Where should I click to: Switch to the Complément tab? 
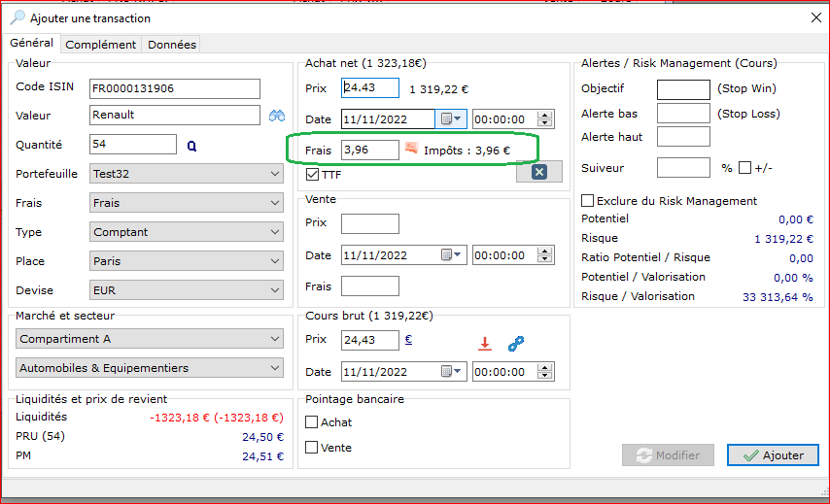point(100,45)
